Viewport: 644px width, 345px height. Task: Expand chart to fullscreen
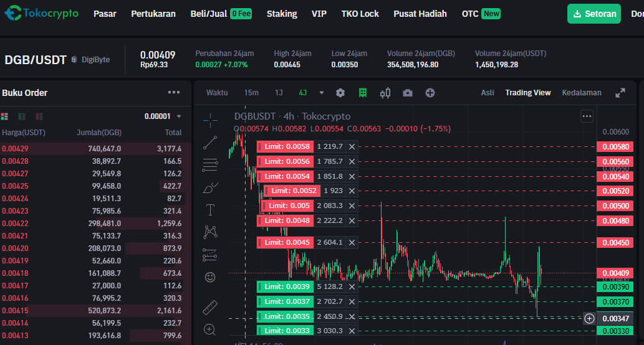620,93
